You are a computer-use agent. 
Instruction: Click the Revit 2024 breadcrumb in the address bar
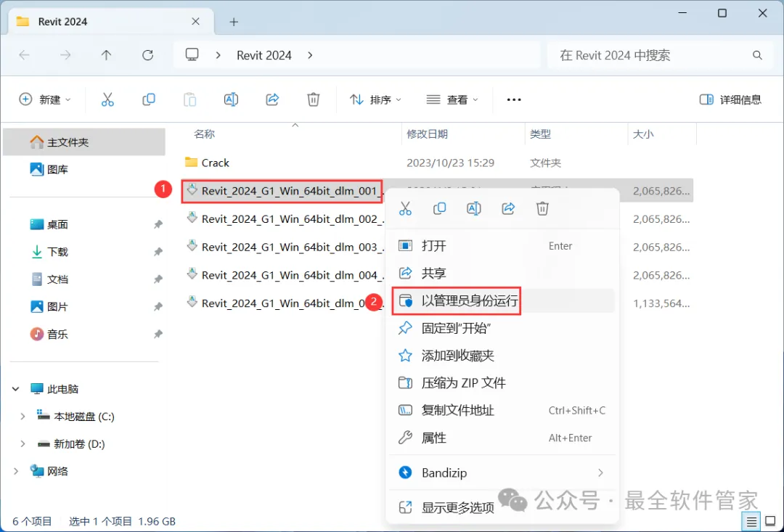coord(264,55)
